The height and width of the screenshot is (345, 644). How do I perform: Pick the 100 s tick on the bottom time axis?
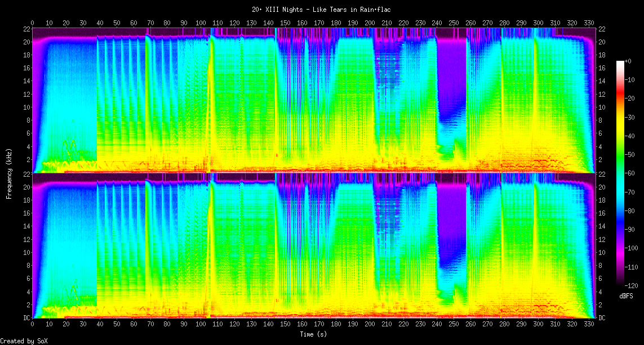click(x=201, y=325)
